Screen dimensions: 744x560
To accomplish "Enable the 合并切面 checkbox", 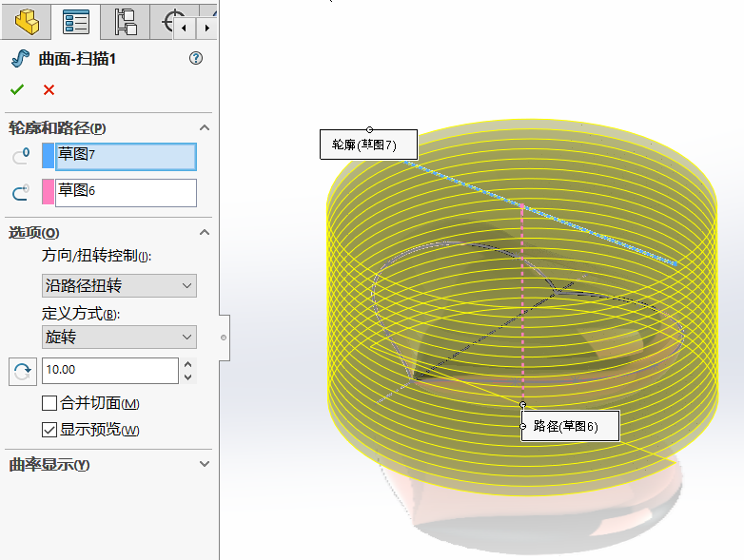I will point(49,403).
